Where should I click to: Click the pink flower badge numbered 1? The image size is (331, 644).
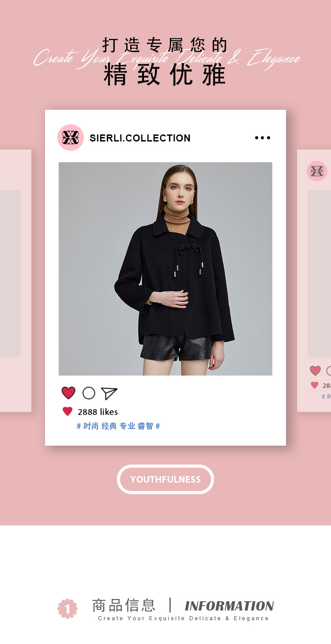point(68,609)
